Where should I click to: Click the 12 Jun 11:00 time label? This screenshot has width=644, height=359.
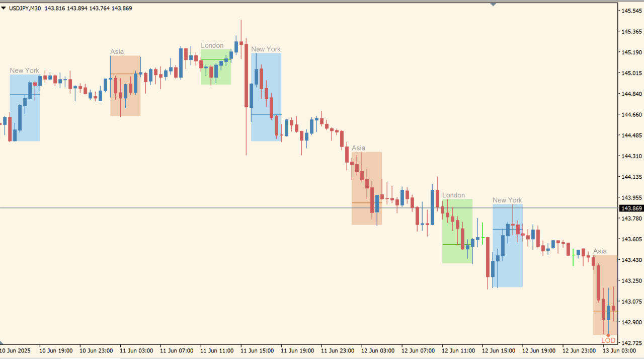(458, 350)
